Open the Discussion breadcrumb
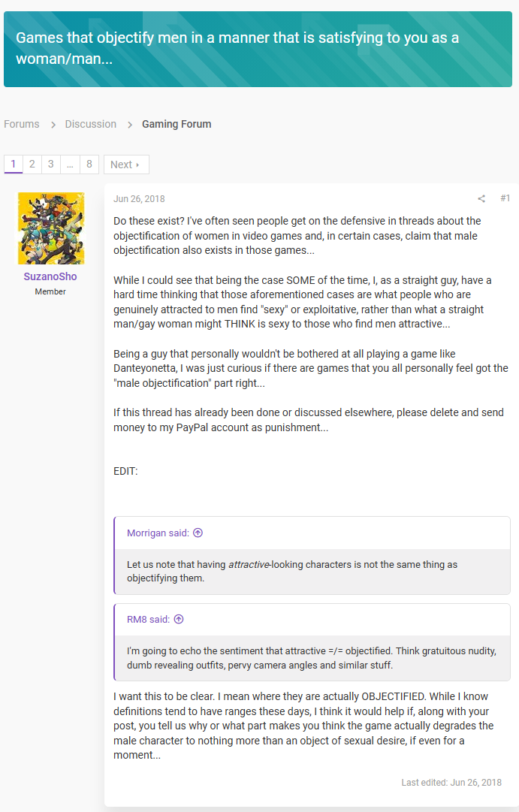The height and width of the screenshot is (812, 519). 91,124
